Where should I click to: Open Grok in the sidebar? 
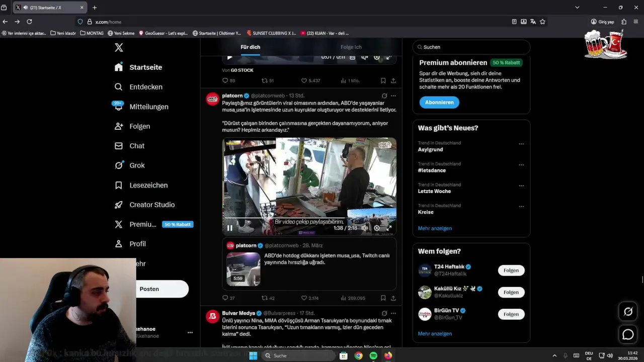130,165
